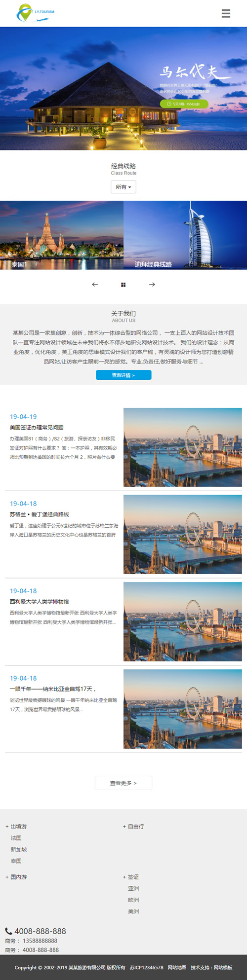Viewport: 247px width, 980px height.
Task: Go to previous route with left arrow
Action: (x=95, y=285)
